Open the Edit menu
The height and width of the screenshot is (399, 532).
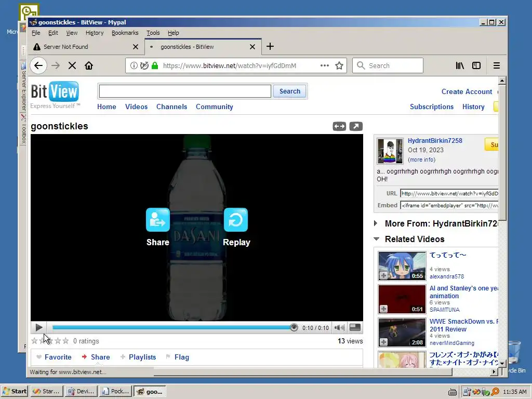point(53,33)
